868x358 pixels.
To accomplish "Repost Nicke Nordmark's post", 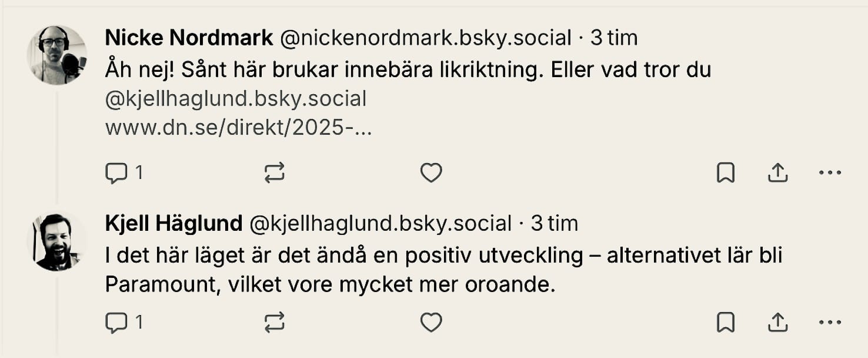I will point(275,173).
